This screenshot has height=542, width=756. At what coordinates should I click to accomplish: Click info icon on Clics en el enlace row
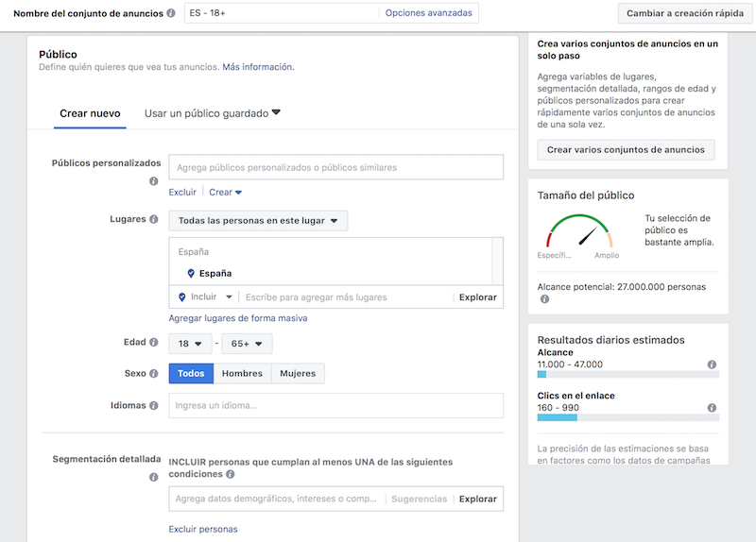point(712,408)
